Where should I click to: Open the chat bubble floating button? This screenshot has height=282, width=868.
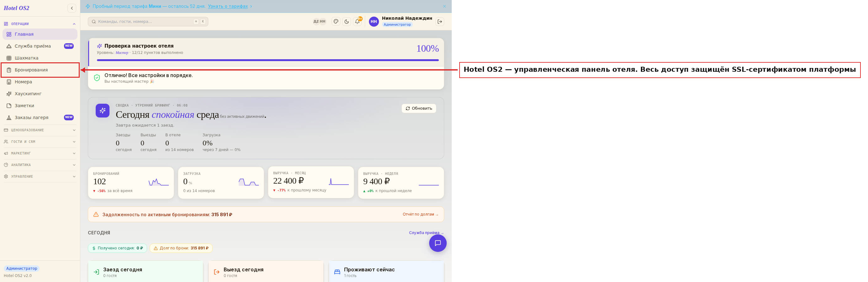pyautogui.click(x=438, y=243)
